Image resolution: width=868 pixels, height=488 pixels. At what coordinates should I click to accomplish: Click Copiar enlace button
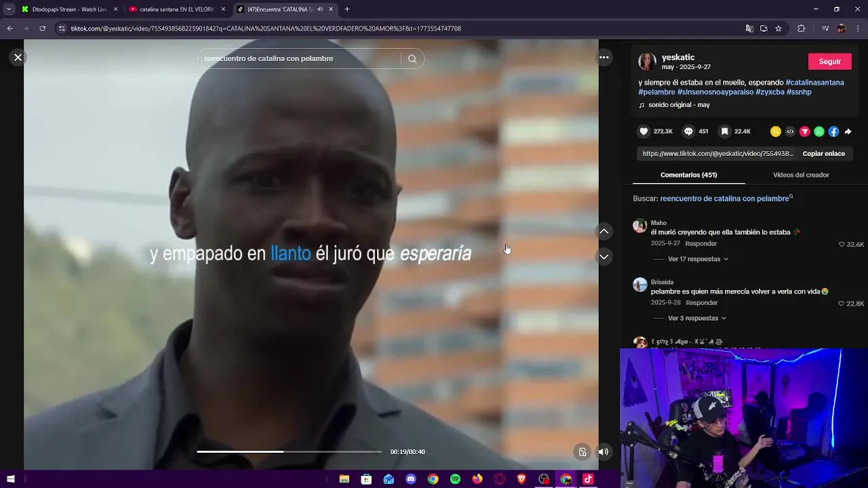click(x=823, y=154)
